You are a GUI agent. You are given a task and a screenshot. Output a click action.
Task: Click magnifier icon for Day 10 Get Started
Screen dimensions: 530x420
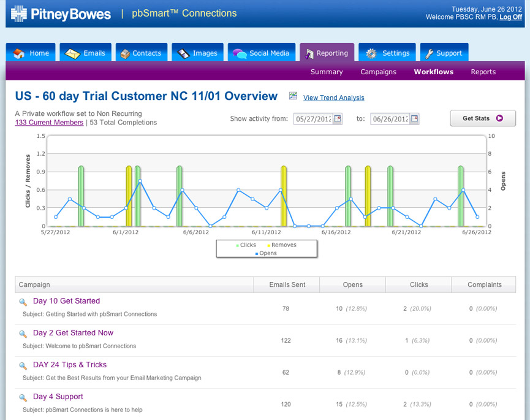(x=23, y=302)
